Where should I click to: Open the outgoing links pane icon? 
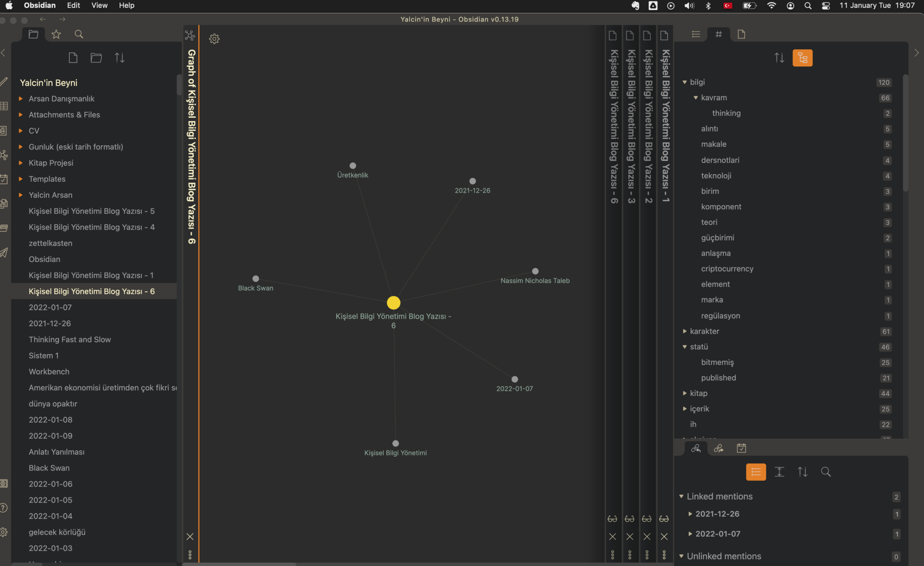coord(718,448)
